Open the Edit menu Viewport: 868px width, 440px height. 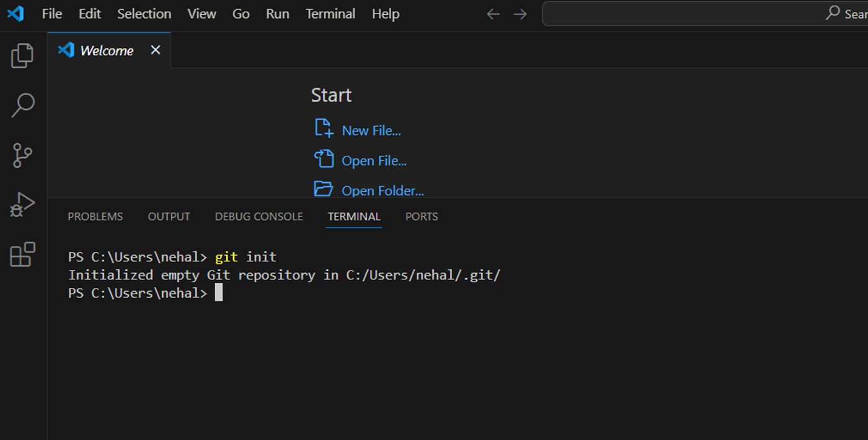tap(90, 14)
